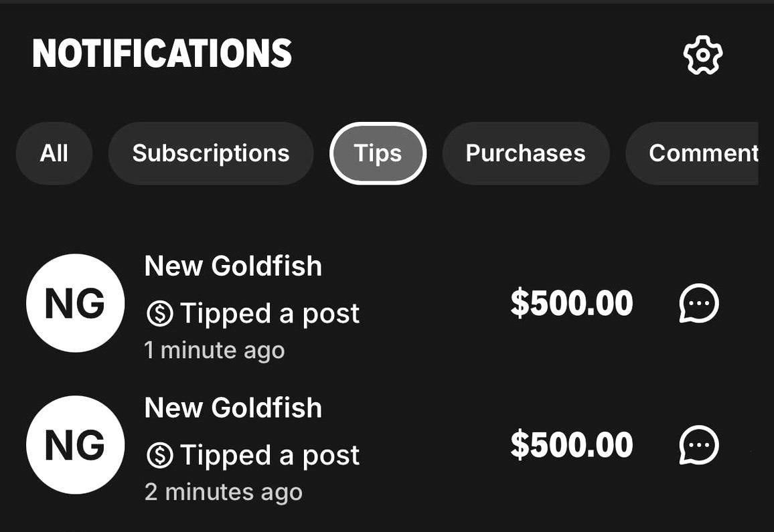This screenshot has height=532, width=774.
Task: Click dollar coin icon in second tip
Action: [159, 455]
